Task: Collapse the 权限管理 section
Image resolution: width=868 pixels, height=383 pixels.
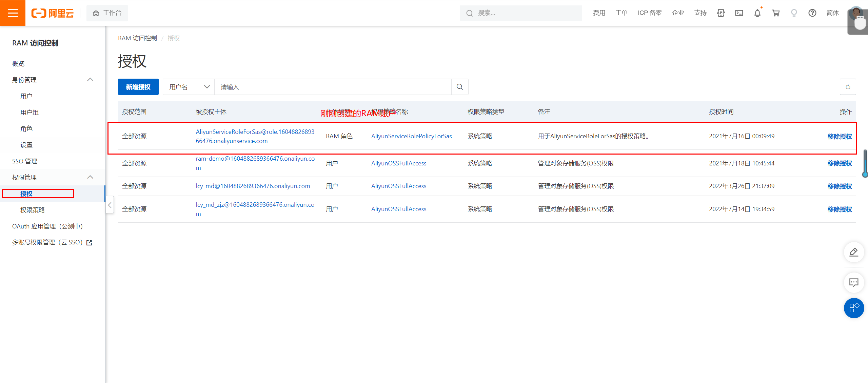Action: pos(90,177)
